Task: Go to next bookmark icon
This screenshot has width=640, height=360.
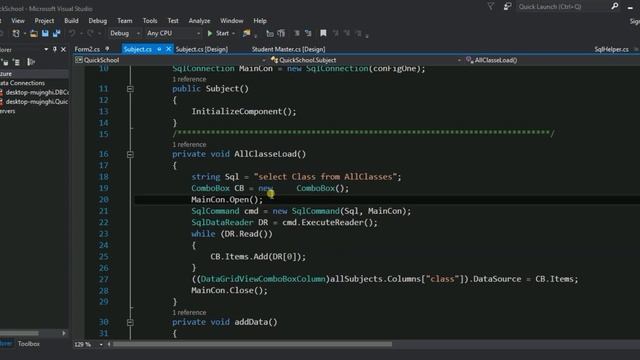Action: tap(347, 33)
